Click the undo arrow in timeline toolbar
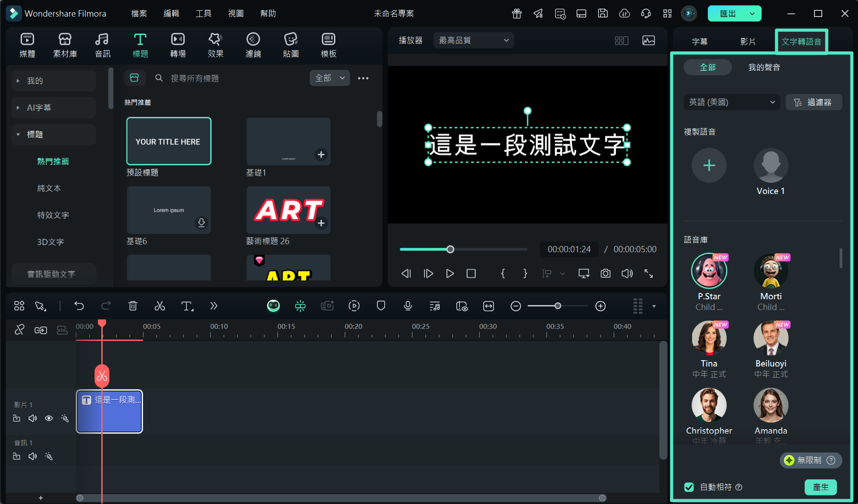858x504 pixels. click(x=79, y=306)
